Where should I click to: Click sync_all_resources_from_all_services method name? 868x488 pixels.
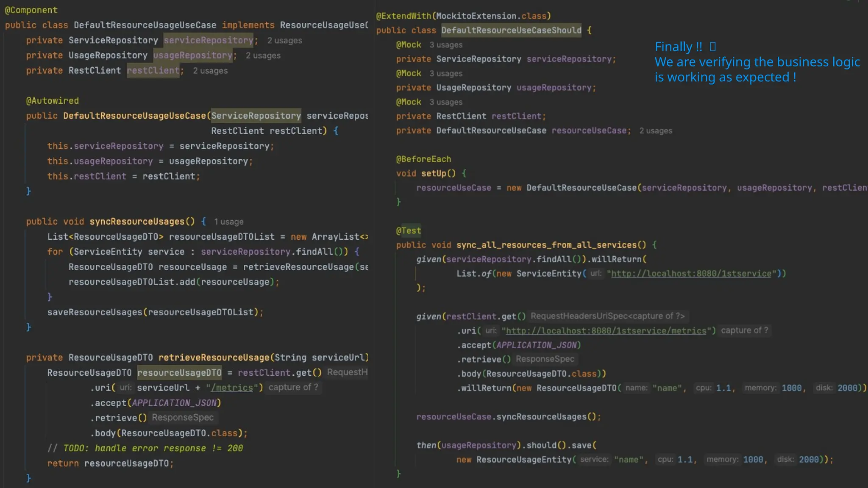tap(546, 245)
